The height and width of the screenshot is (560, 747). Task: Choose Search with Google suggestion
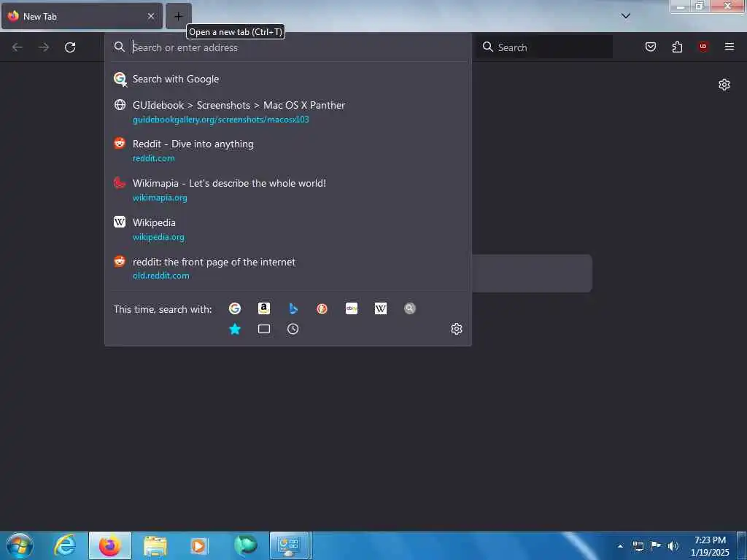287,79
